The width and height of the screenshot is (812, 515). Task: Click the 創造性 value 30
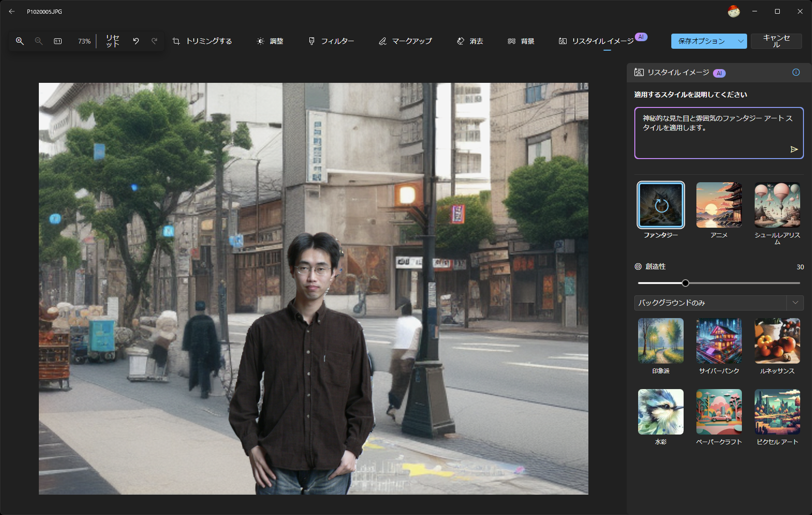(800, 267)
